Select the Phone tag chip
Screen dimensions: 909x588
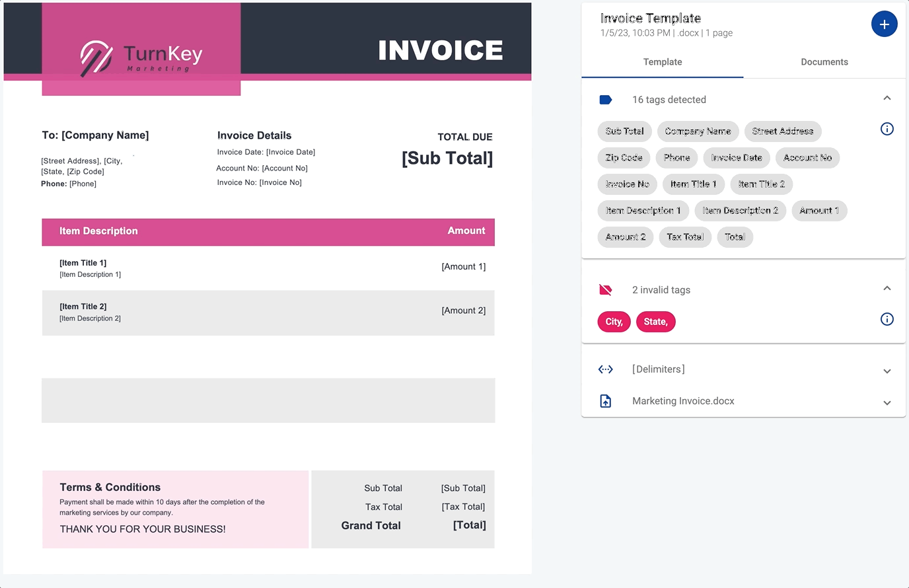pos(676,158)
